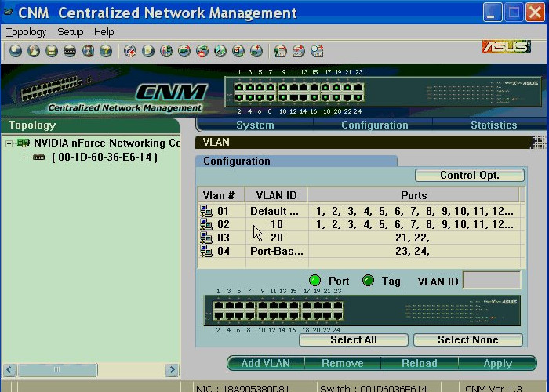Click the VLAN icon of row 01
Screen dimensions: 549x392
(206, 211)
